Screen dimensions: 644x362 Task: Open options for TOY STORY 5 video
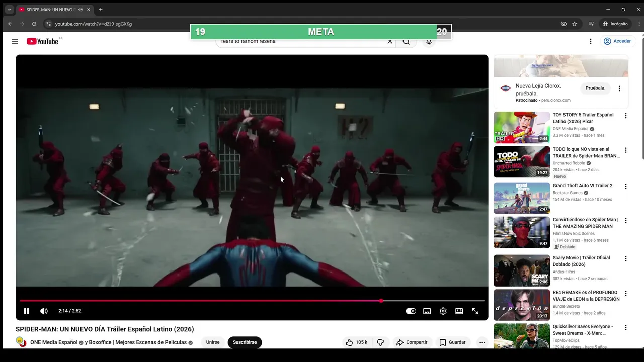[626, 116]
